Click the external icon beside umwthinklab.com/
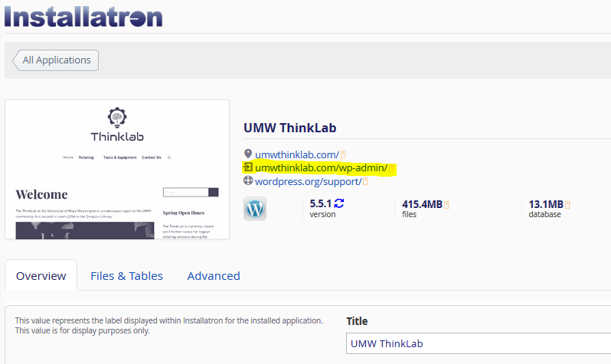This screenshot has width=611, height=364. (x=343, y=154)
